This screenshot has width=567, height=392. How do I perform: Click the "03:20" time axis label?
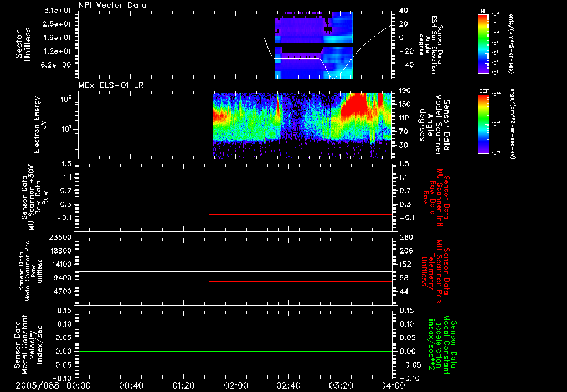(x=341, y=385)
